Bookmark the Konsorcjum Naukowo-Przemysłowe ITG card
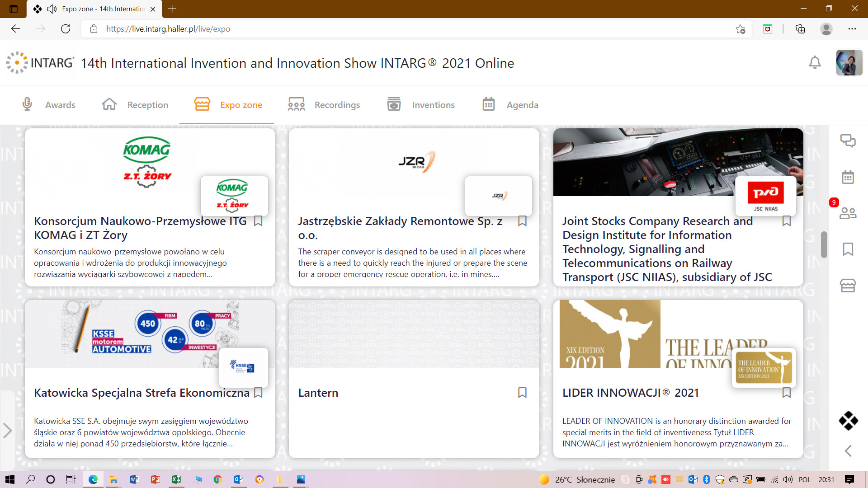Screen dimensions: 868x488 (x=258, y=221)
